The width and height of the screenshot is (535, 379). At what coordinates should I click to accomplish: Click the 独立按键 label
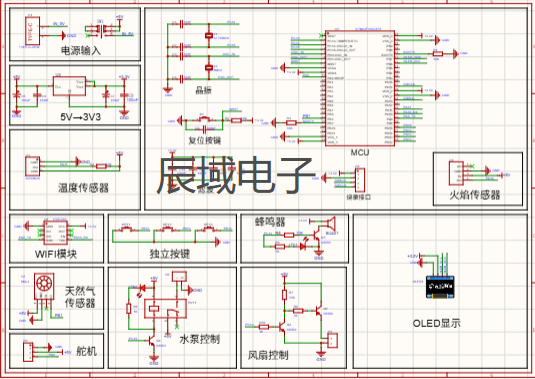170,254
